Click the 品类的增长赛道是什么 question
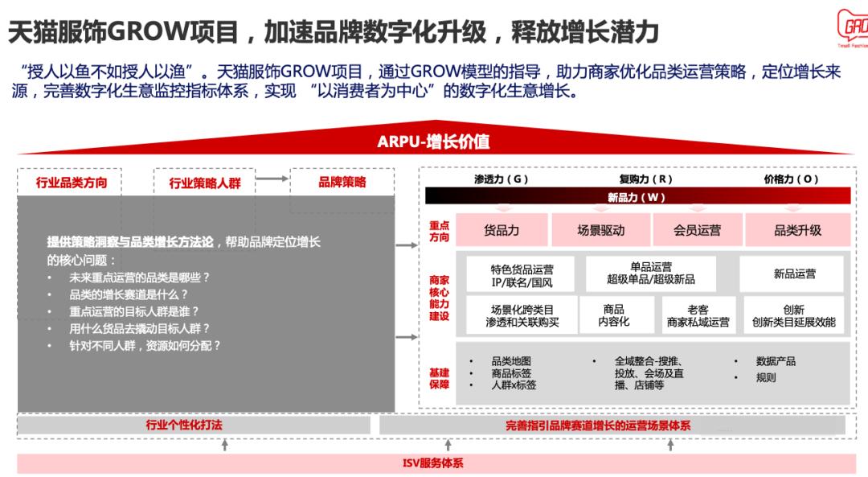 point(129,294)
